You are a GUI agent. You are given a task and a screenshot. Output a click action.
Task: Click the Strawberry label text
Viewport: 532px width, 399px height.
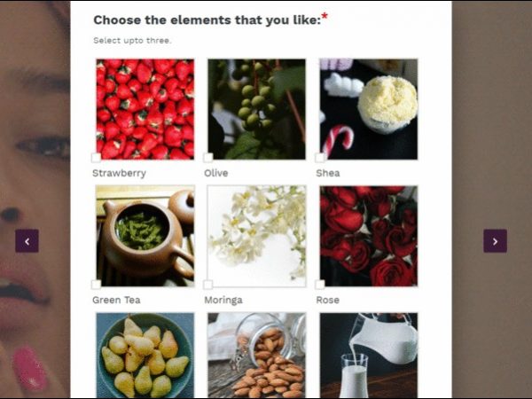click(119, 174)
